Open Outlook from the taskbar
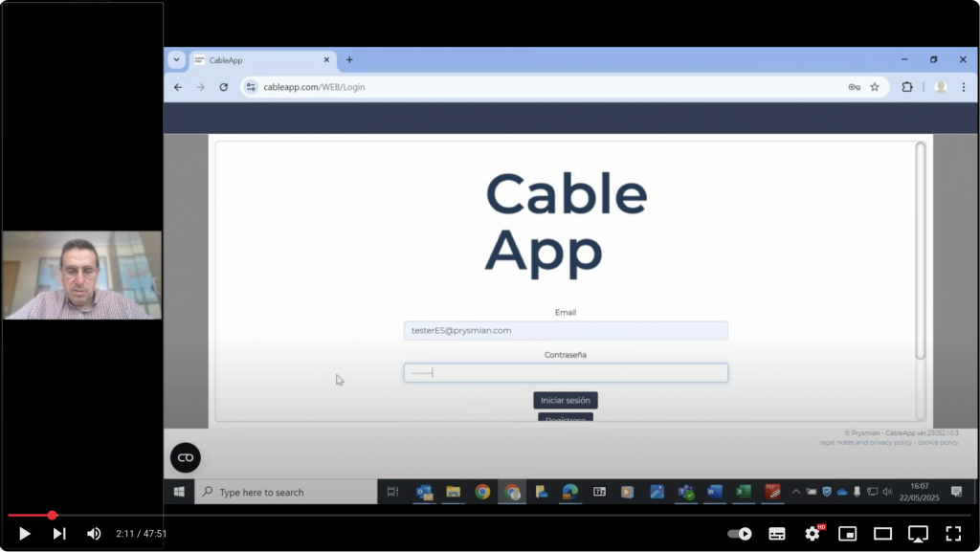 [424, 492]
